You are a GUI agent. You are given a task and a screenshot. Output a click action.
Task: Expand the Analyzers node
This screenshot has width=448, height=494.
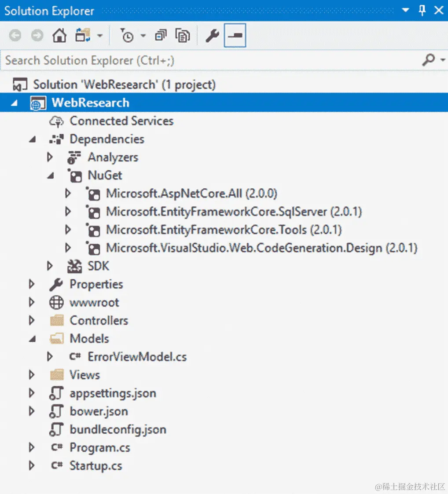point(50,157)
